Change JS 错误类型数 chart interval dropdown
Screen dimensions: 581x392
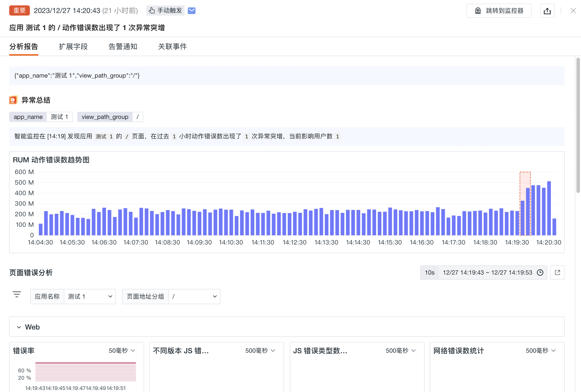401,351
